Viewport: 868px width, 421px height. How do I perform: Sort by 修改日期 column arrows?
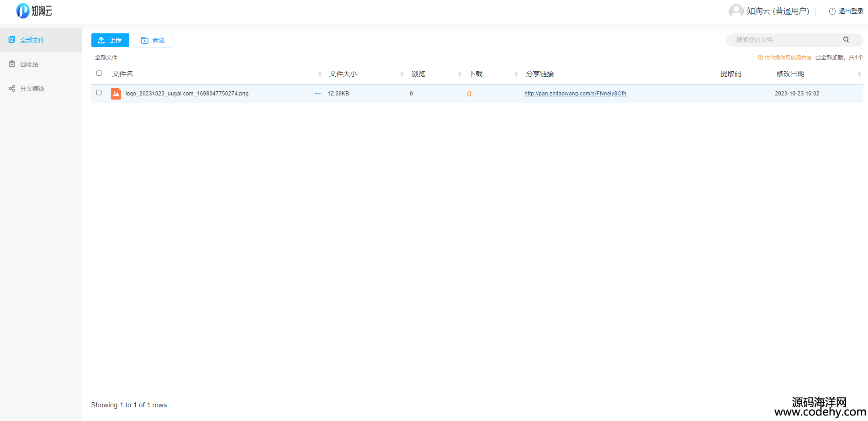(859, 74)
